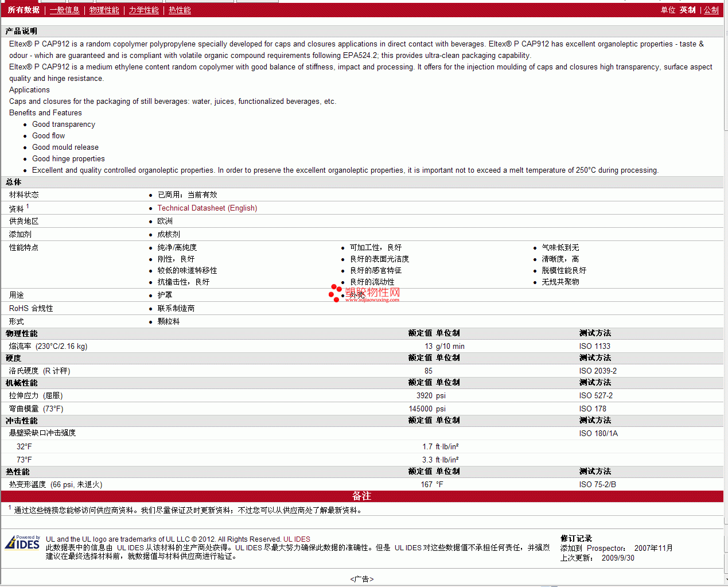Select the 材料状态 row label
Viewport: 728px width, 587px height.
point(24,195)
